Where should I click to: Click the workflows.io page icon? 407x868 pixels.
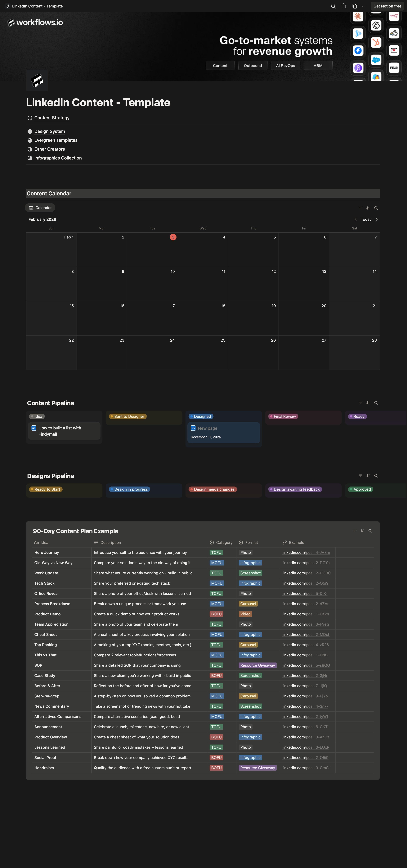tap(37, 81)
